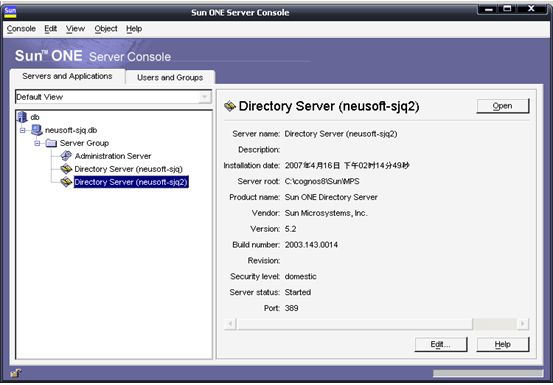Click the Help button in details panel

pyautogui.click(x=503, y=344)
